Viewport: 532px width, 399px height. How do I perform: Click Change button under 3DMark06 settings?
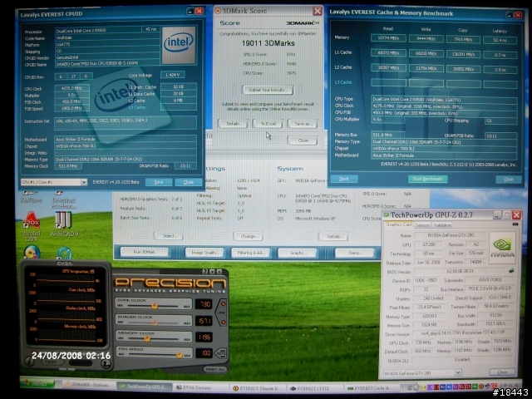pyautogui.click(x=249, y=236)
